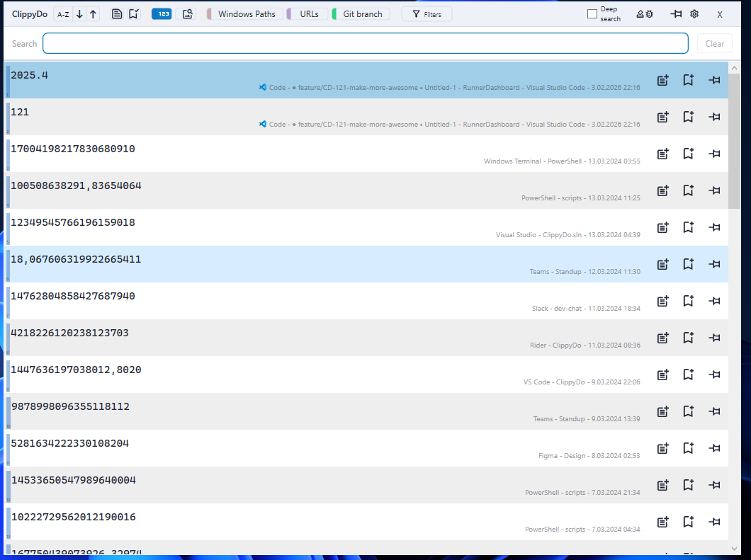This screenshot has width=751, height=560.
Task: Pin the "2025.4" clipboard entry
Action: pyautogui.click(x=714, y=80)
